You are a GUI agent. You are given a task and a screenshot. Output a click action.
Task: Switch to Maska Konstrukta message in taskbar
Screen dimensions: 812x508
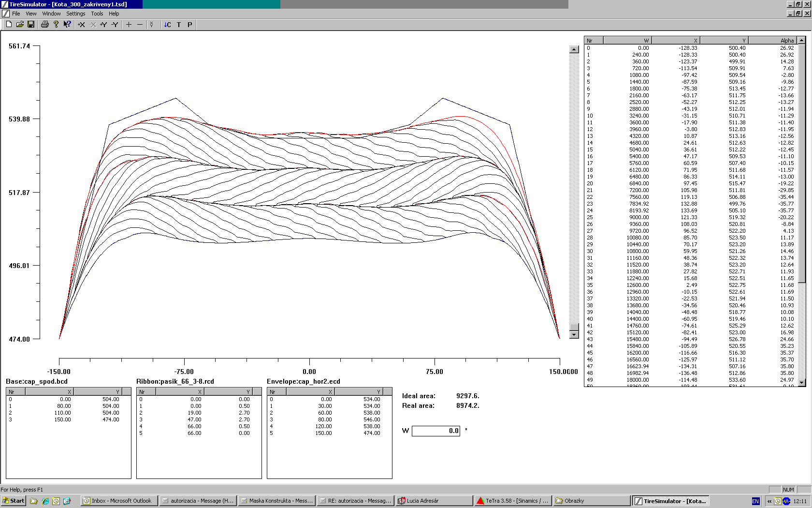pos(277,501)
